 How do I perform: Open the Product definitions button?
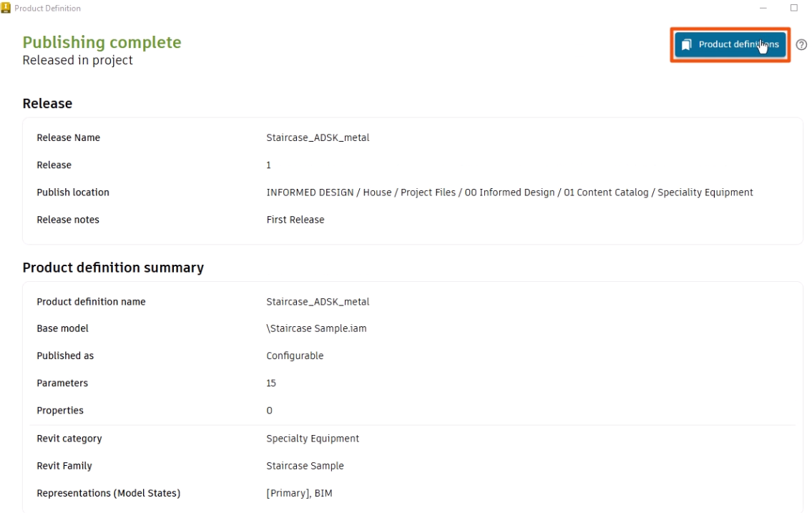pos(730,44)
